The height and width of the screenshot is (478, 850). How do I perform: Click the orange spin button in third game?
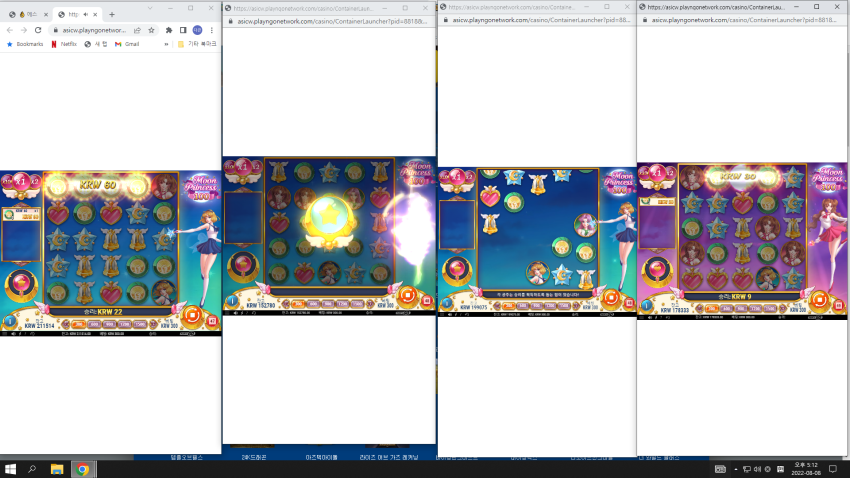[611, 298]
